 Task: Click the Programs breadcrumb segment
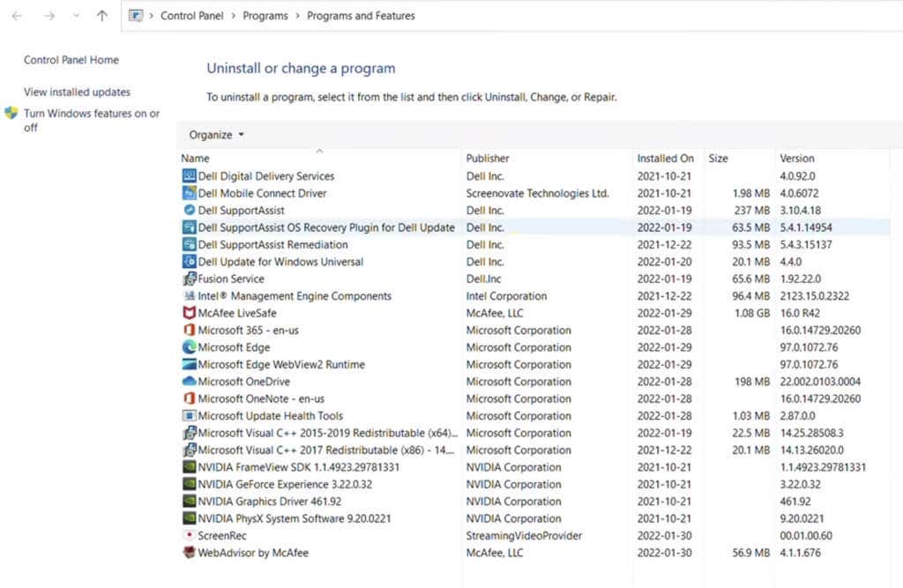(265, 16)
